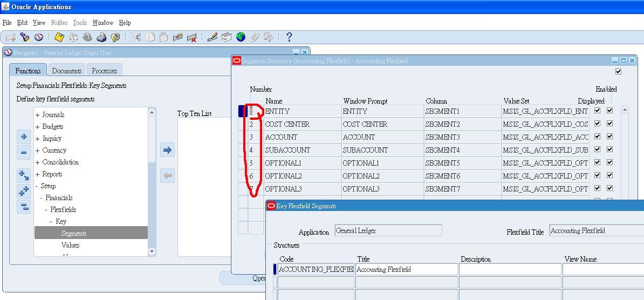Collapse the Financials node in Navigator
Image resolution: width=644 pixels, height=300 pixels.
pyautogui.click(x=42, y=198)
